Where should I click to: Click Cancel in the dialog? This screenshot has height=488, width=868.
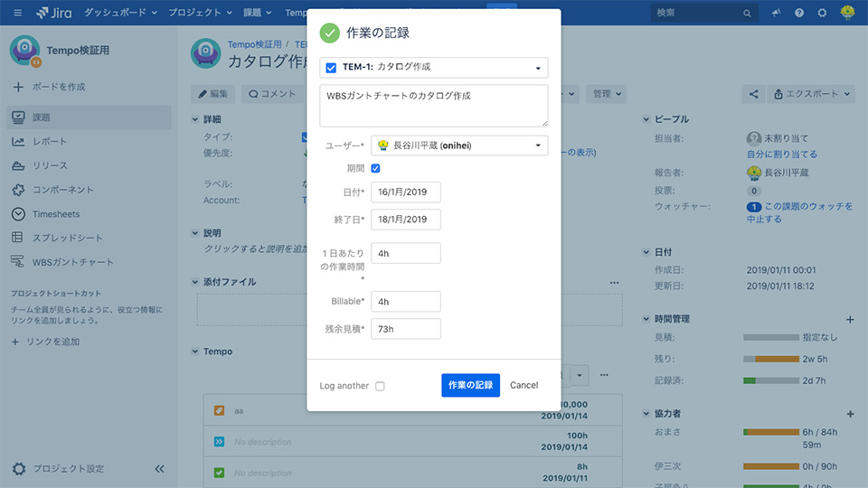[x=524, y=385]
